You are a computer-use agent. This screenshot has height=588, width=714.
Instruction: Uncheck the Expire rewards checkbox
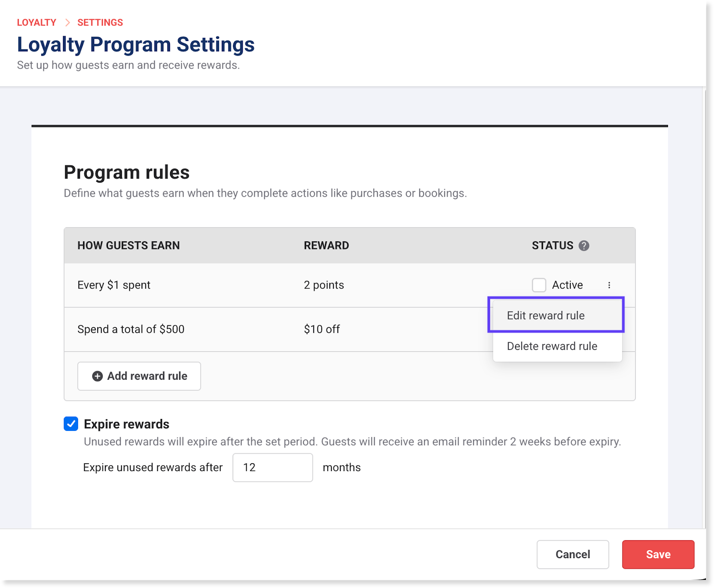pyautogui.click(x=71, y=424)
